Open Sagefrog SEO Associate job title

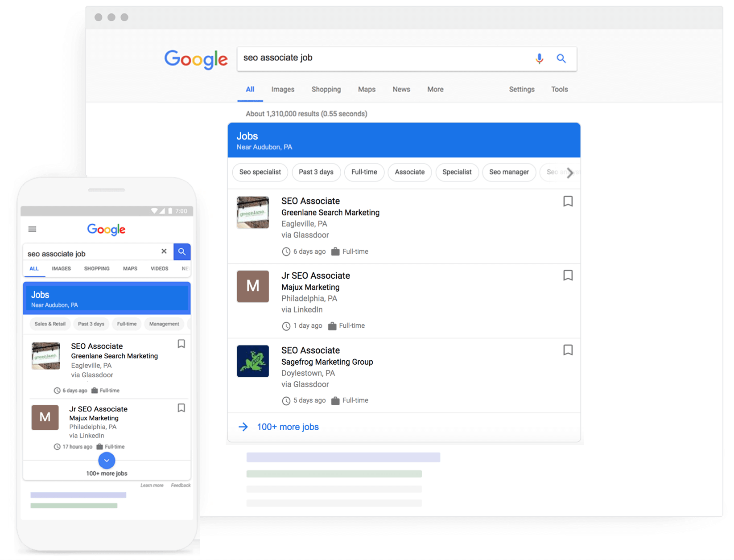[x=310, y=350]
